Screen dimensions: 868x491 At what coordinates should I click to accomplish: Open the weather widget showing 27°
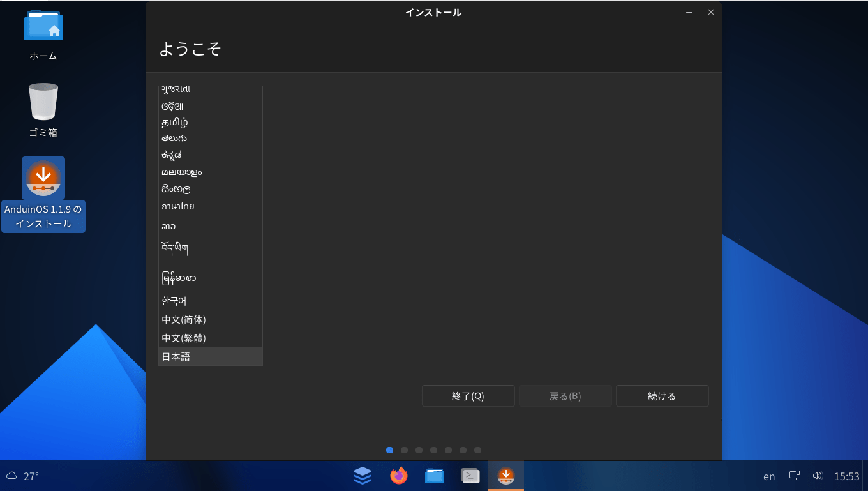(23, 476)
